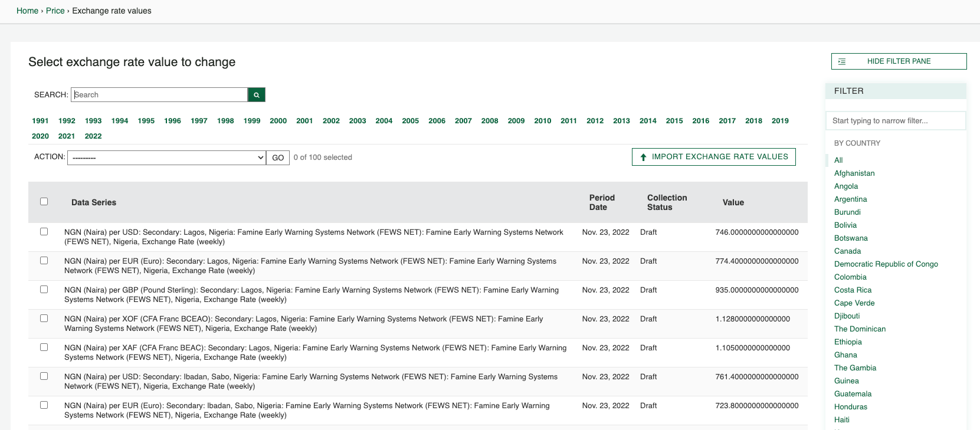This screenshot has height=430, width=980.
Task: Filter by country Afghanistan
Action: (854, 173)
